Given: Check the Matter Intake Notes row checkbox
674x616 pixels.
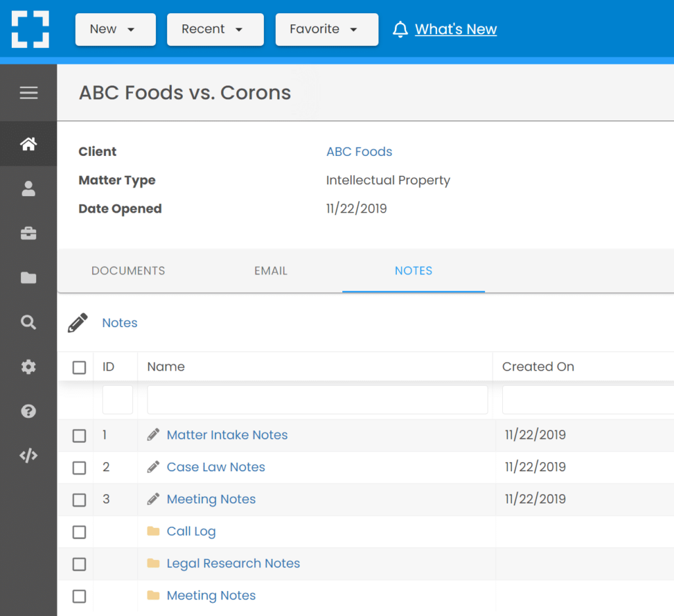Looking at the screenshot, I should 79,436.
